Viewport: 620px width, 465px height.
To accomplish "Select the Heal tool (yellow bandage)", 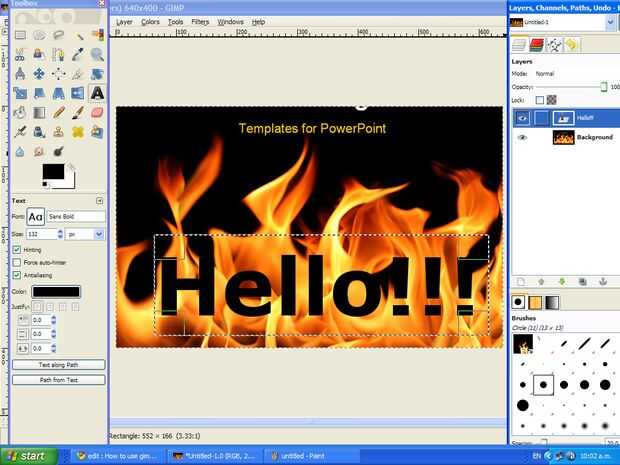I will (78, 132).
